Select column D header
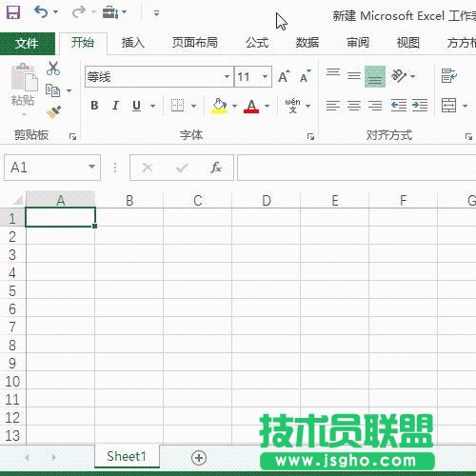The height and width of the screenshot is (476, 476). 267,200
